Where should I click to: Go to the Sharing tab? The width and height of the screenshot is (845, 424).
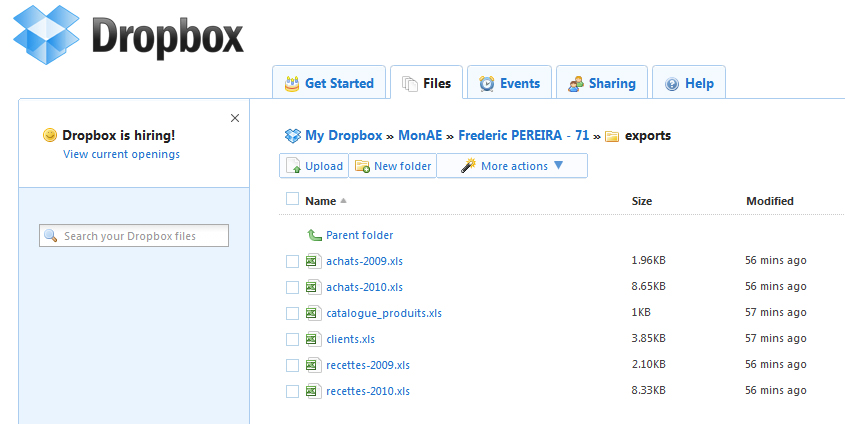coord(601,82)
